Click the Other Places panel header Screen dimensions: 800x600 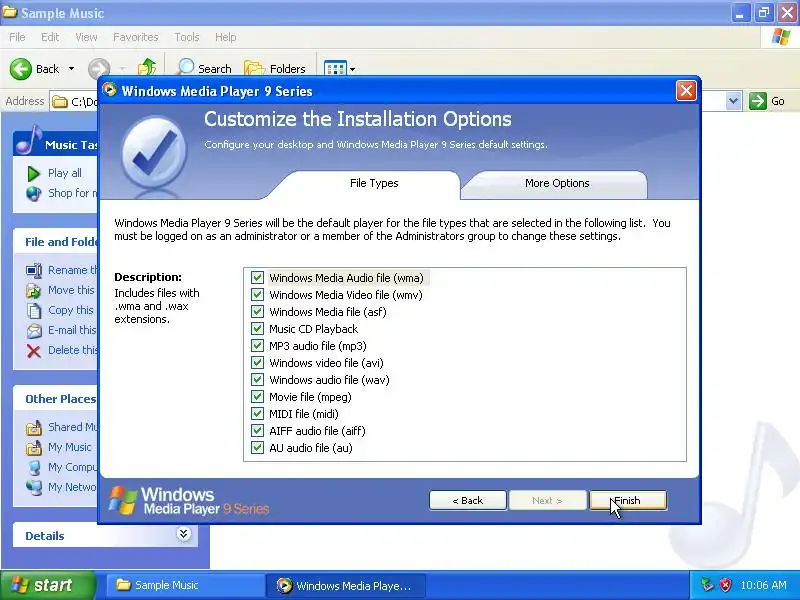55,399
